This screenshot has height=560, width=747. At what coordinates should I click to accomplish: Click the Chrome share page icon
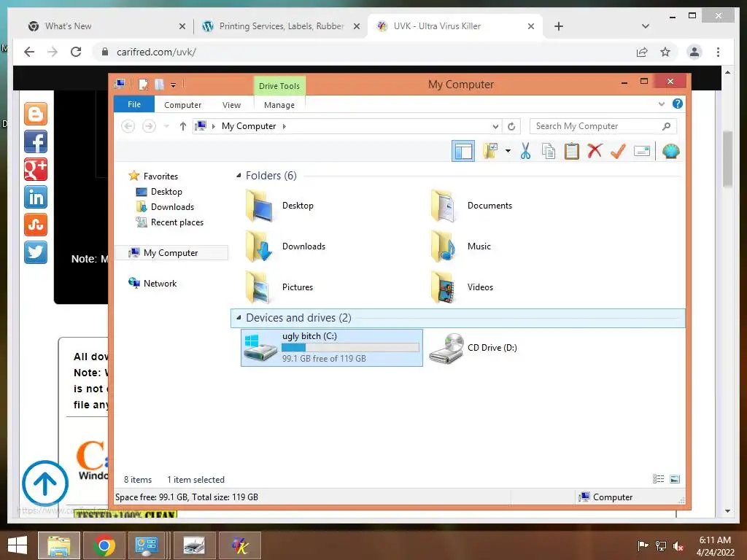(642, 52)
